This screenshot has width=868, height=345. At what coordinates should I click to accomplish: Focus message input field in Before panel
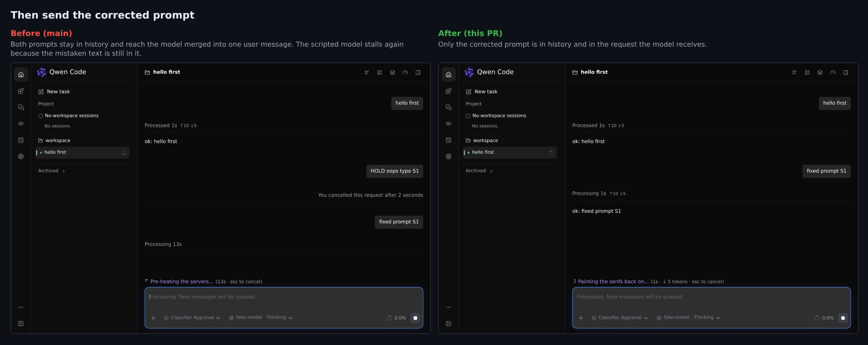[x=284, y=297]
